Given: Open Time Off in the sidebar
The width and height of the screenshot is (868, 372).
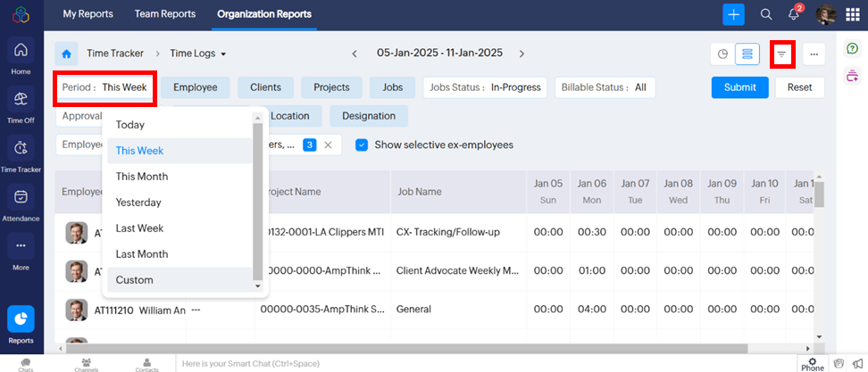Looking at the screenshot, I should pos(21,104).
